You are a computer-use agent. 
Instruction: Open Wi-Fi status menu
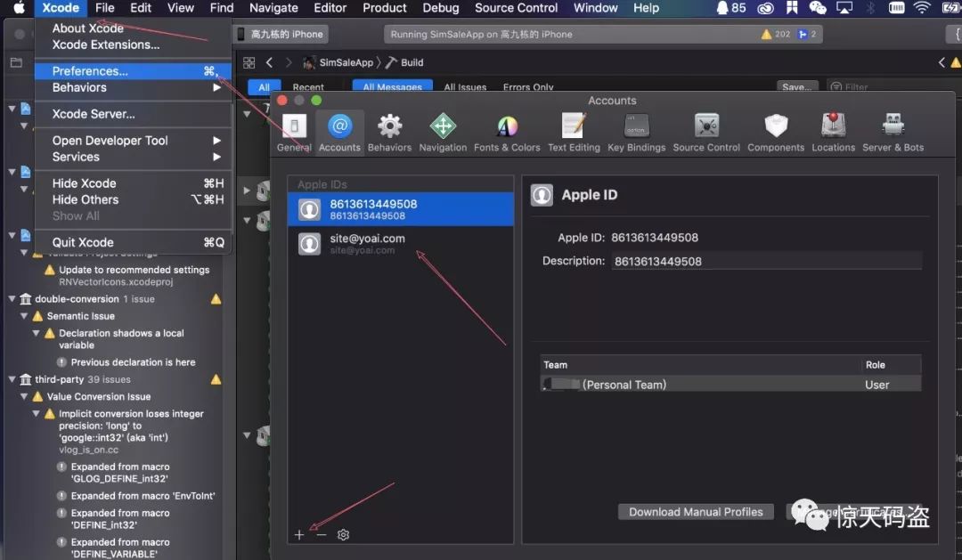[922, 8]
